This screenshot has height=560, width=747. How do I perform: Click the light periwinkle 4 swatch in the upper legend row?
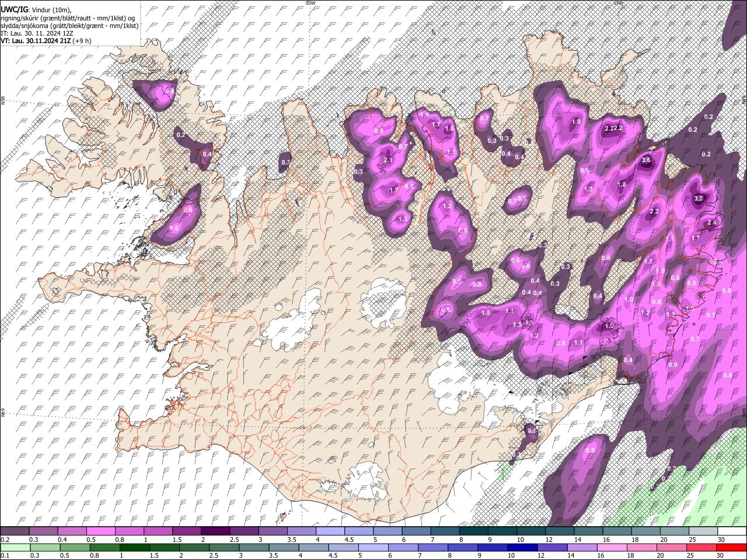click(330, 531)
